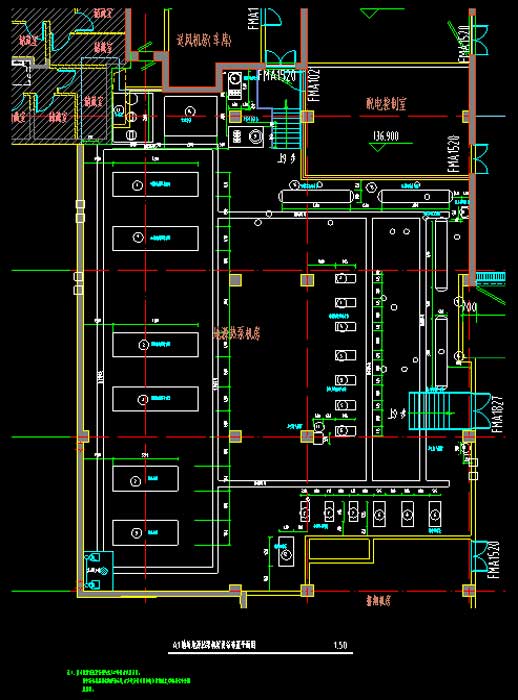518x700 pixels.
Task: Select the topmost equipment rectangle in left column
Action: 155,184
